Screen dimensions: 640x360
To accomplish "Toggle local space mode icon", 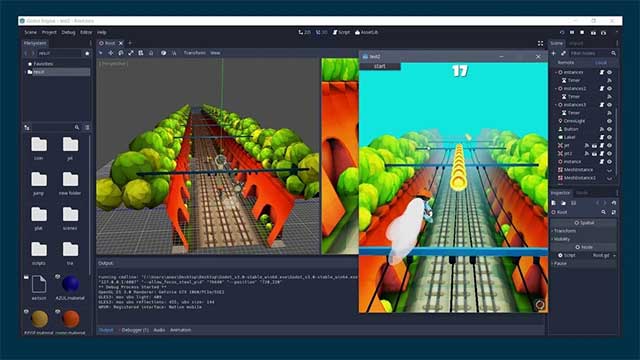I will tap(163, 53).
